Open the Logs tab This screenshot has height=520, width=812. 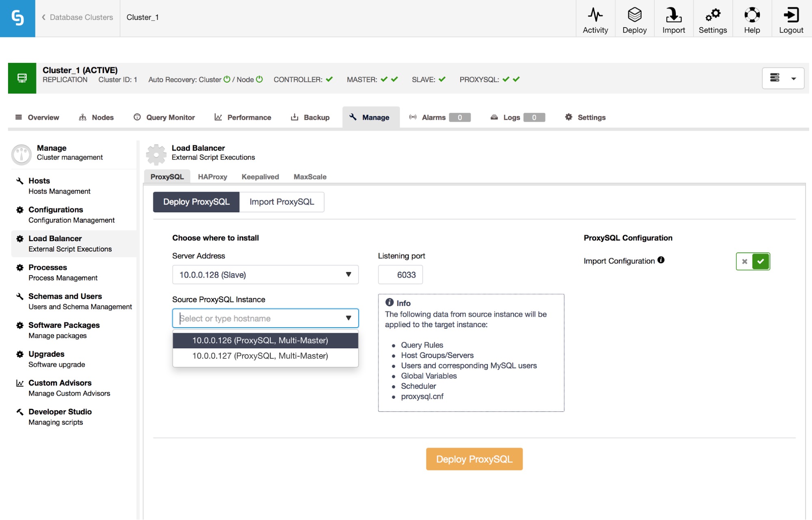coord(518,117)
